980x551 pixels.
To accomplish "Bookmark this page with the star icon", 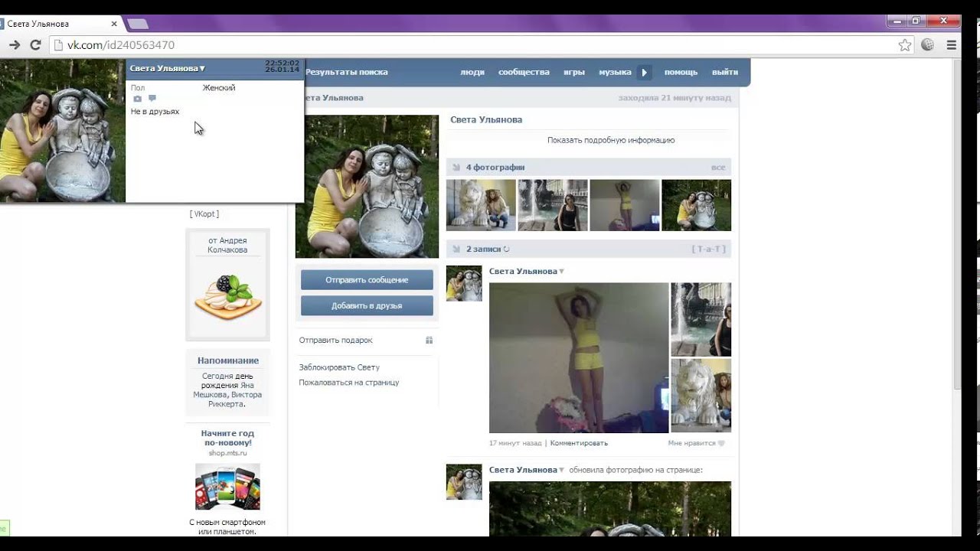I will [x=905, y=45].
